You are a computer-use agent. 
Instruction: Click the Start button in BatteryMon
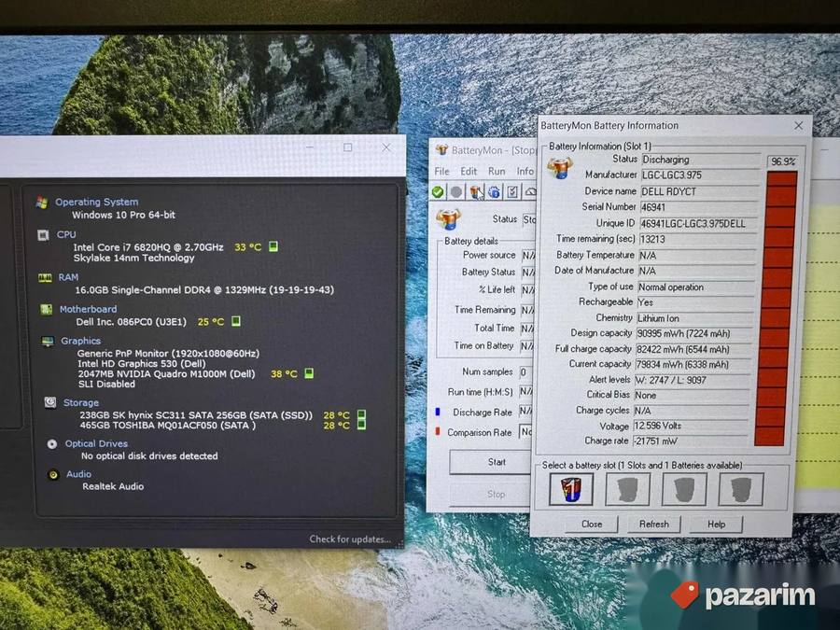point(491,462)
